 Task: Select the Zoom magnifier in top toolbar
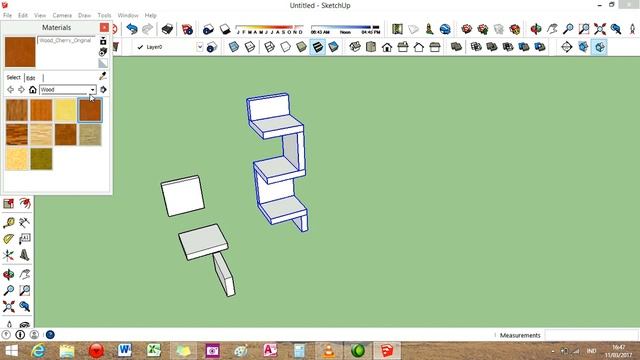click(x=568, y=29)
